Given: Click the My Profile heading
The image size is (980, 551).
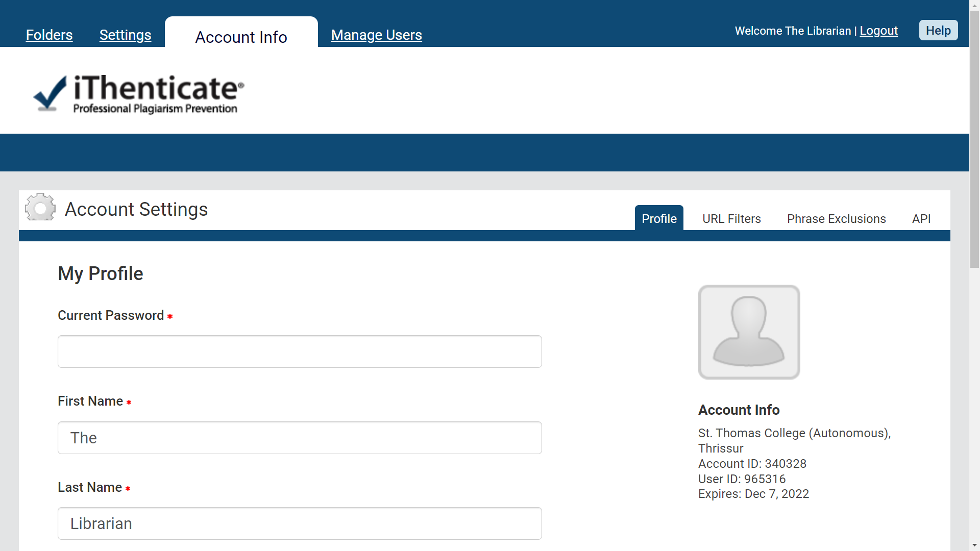Looking at the screenshot, I should coord(100,273).
